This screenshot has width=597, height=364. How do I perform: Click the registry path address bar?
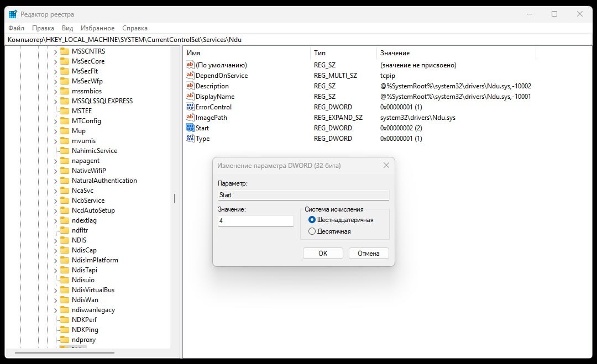[298, 40]
